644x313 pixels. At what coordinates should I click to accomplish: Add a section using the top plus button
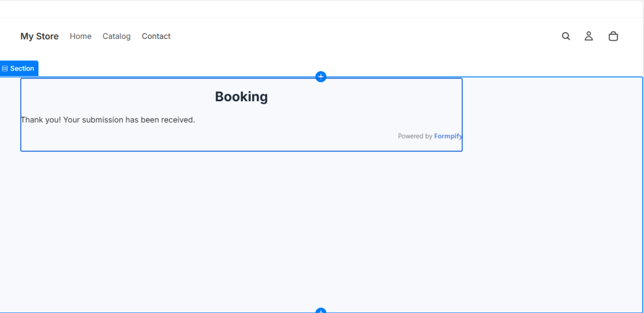tap(321, 77)
